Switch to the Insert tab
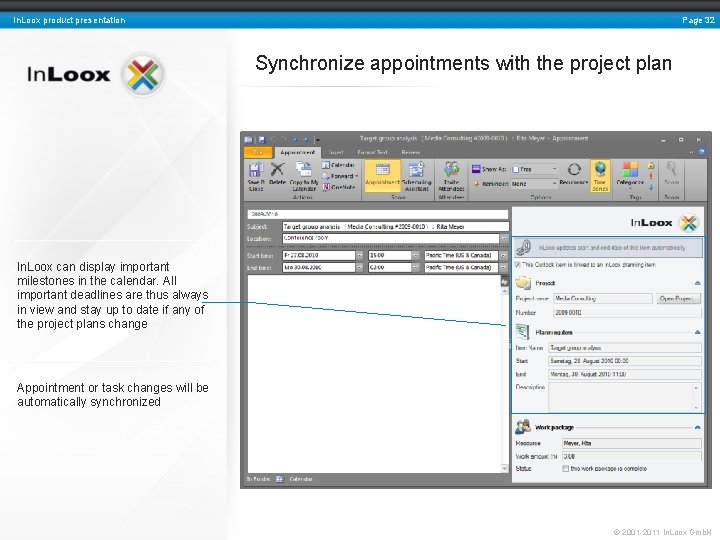Viewport: 720px width, 540px height. 336,152
